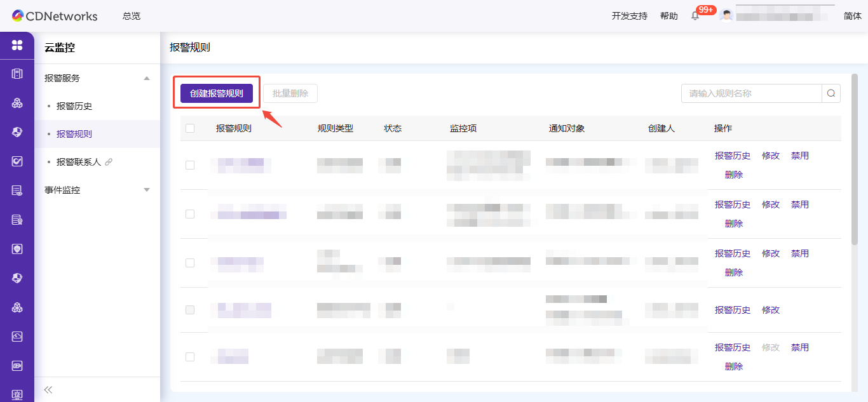
Task: Select the server-logs sidebar icon
Action: click(17, 189)
